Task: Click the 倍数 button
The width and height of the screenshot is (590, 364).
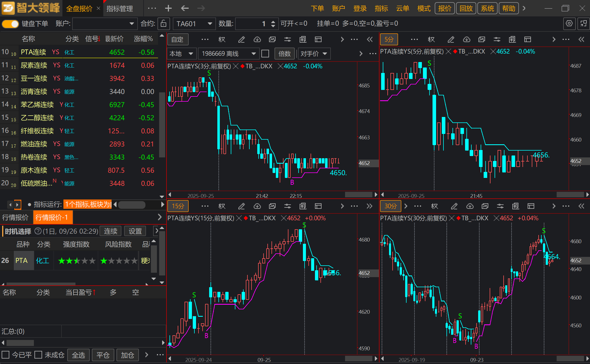Action: pyautogui.click(x=284, y=54)
